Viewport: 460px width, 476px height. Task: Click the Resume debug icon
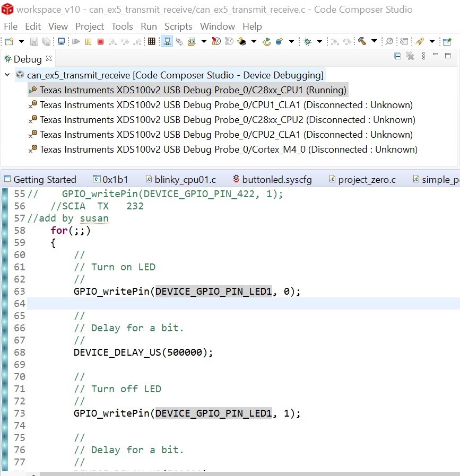[x=76, y=41]
